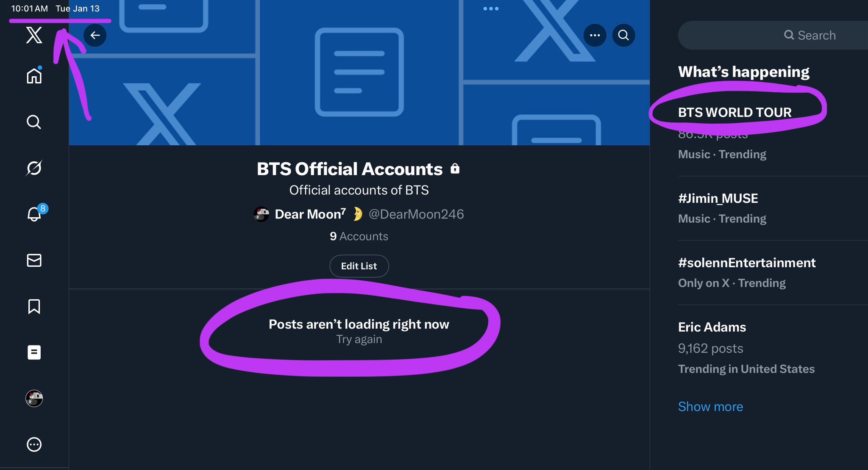Click the Edit List button
This screenshot has width=868, height=470.
pos(359,266)
